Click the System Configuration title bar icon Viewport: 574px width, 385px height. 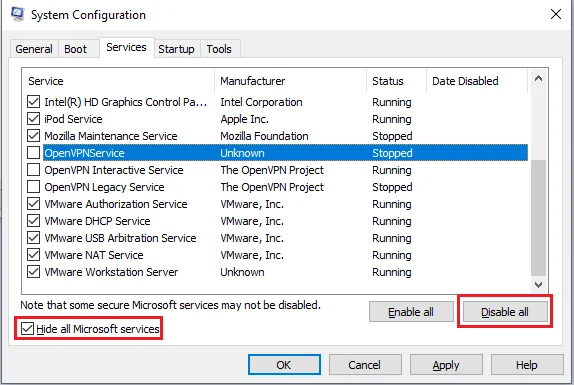click(17, 14)
